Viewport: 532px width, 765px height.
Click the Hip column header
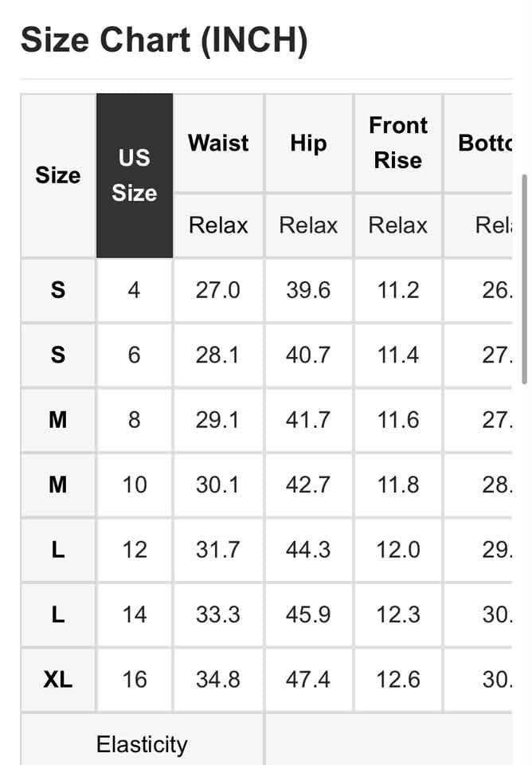[309, 143]
